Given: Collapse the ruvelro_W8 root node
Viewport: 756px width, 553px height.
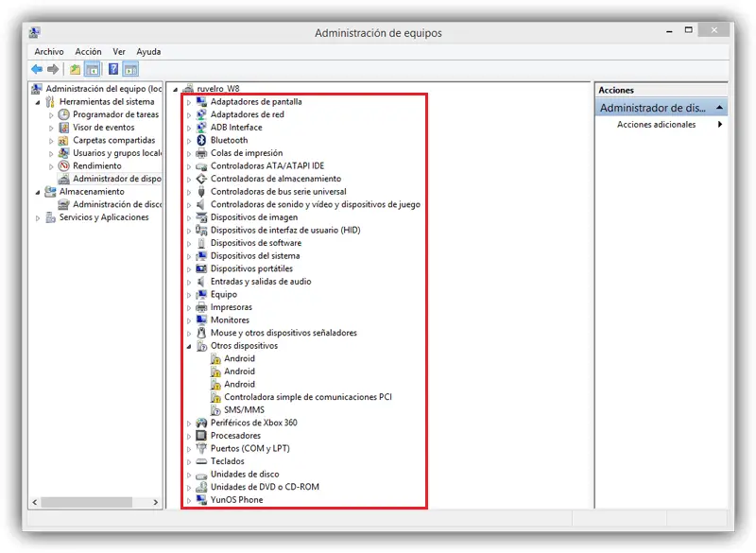Looking at the screenshot, I should point(176,89).
